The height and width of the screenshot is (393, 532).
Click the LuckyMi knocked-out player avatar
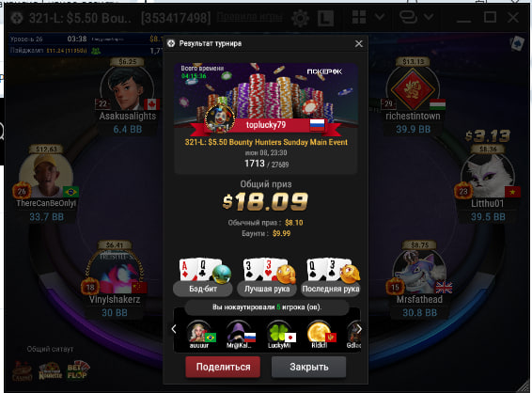pyautogui.click(x=279, y=335)
